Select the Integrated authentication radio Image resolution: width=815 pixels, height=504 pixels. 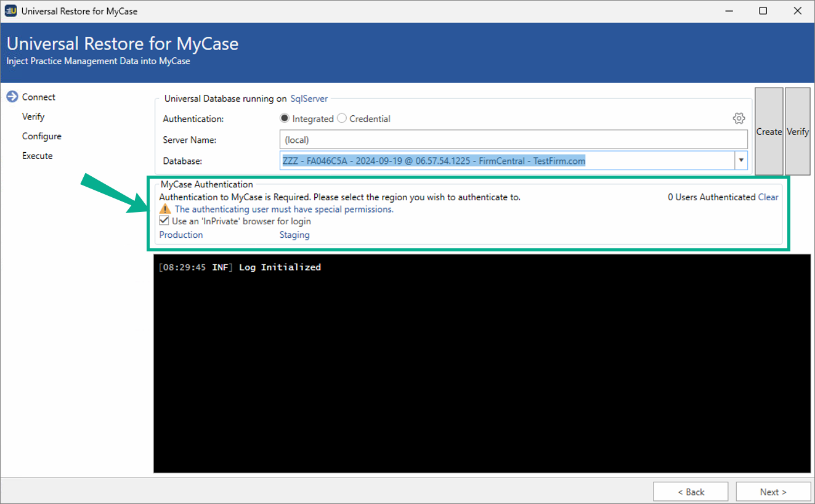(x=285, y=118)
